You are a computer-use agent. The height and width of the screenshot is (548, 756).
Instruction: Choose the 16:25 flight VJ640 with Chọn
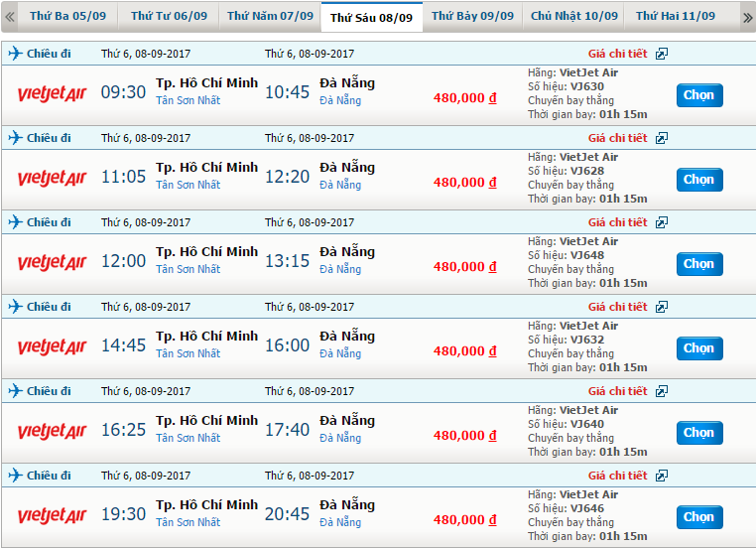tap(699, 433)
